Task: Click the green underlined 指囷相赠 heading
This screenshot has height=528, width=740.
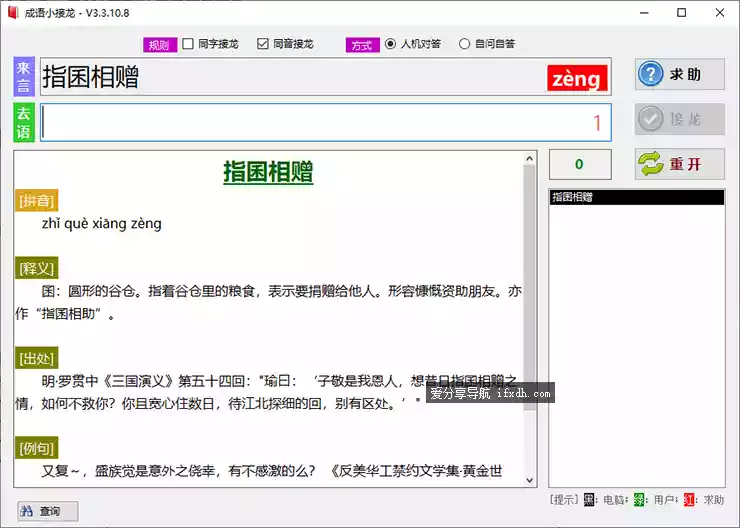Action: pyautogui.click(x=268, y=171)
